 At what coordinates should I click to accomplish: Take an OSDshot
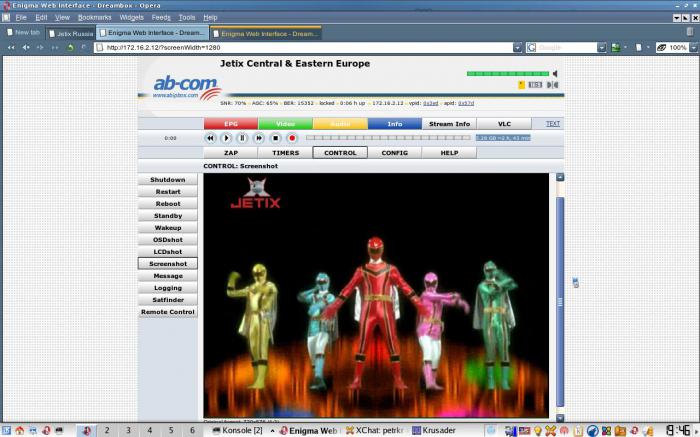[x=168, y=240]
